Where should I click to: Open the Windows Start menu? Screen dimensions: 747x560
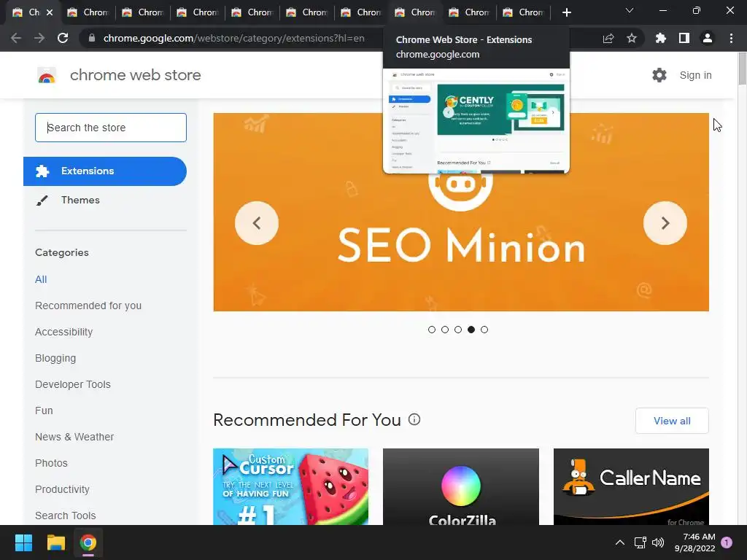pyautogui.click(x=23, y=542)
